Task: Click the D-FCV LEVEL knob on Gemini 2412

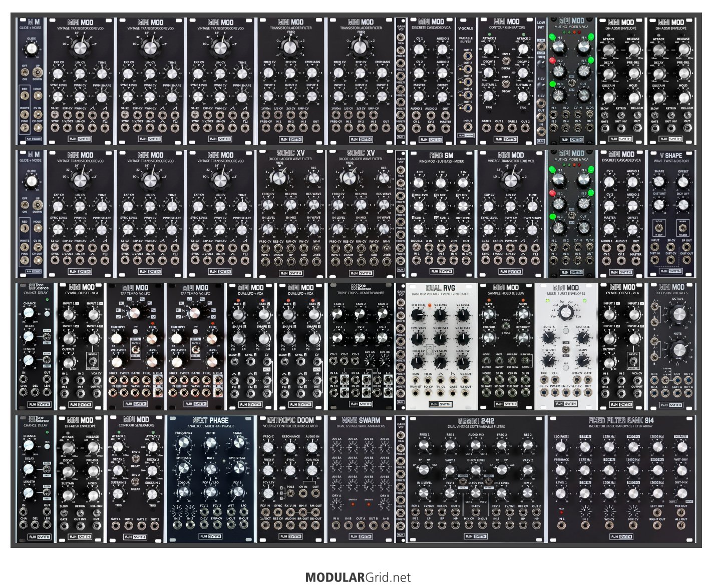Action: tap(476, 470)
